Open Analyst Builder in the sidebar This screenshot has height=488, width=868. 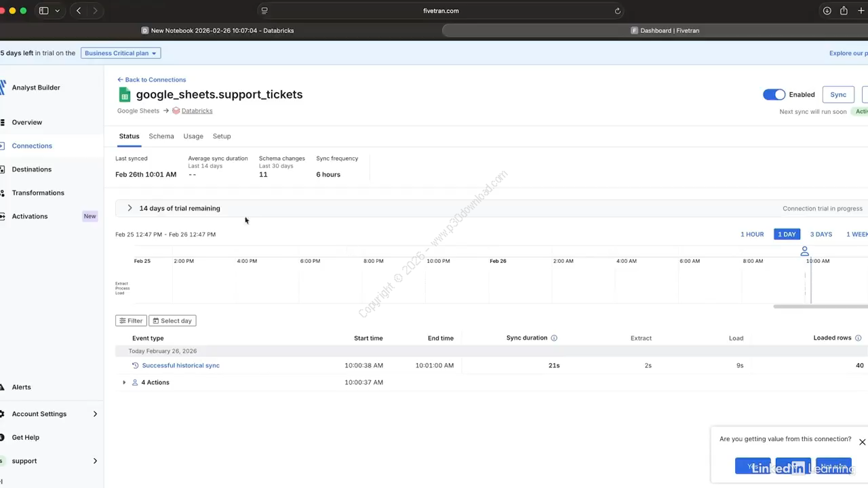(x=36, y=87)
